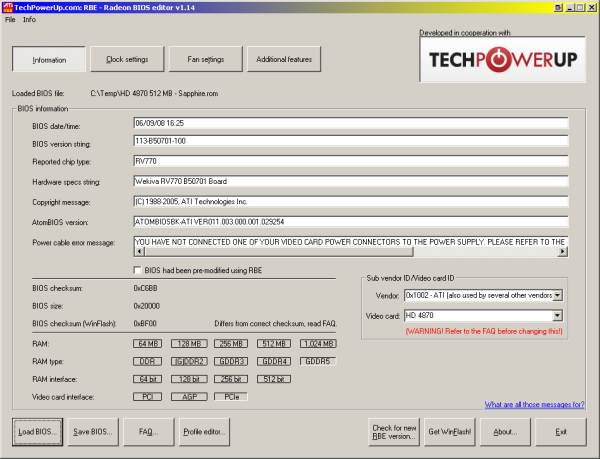Open the Profile editor
This screenshot has width=600, height=459.
point(204,432)
